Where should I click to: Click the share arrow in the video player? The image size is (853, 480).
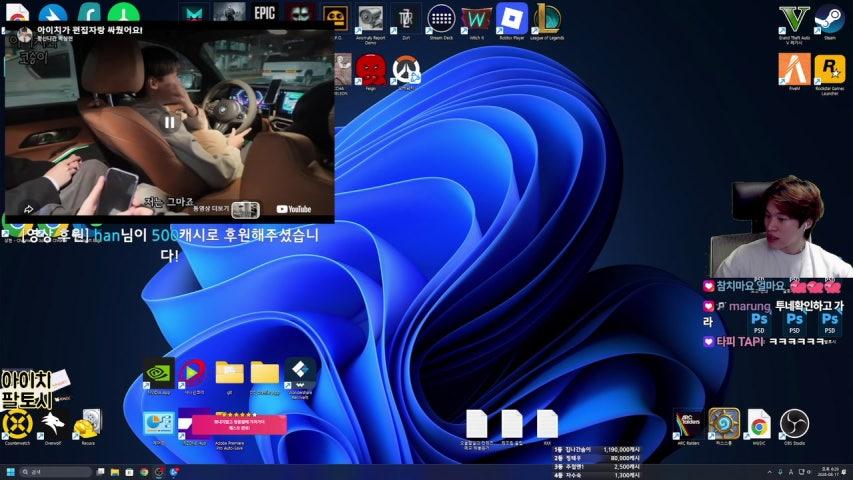coord(28,209)
